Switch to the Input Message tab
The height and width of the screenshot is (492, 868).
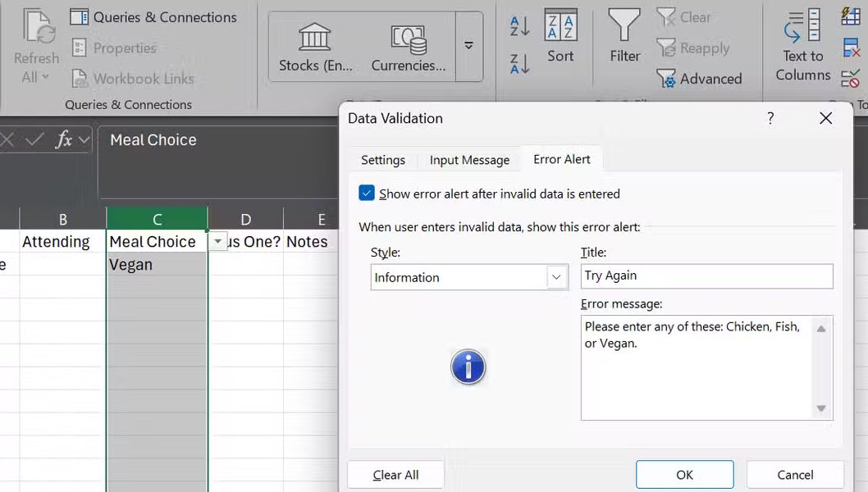pos(469,160)
